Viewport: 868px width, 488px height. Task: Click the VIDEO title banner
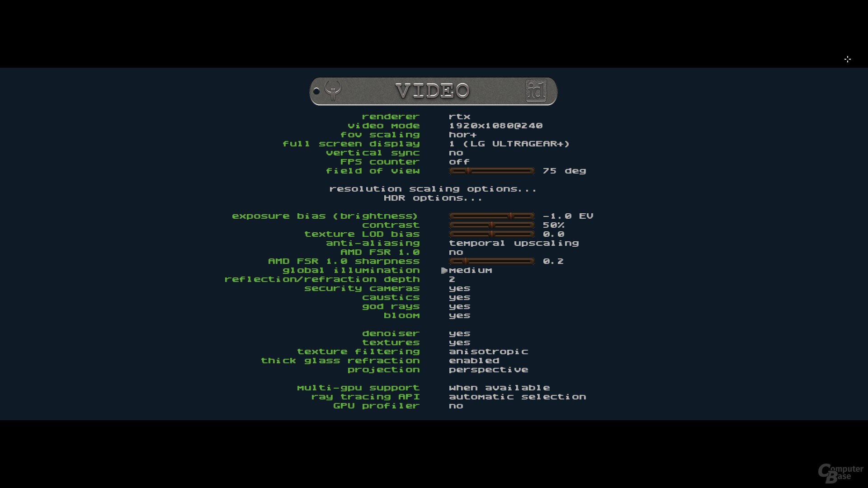(433, 91)
